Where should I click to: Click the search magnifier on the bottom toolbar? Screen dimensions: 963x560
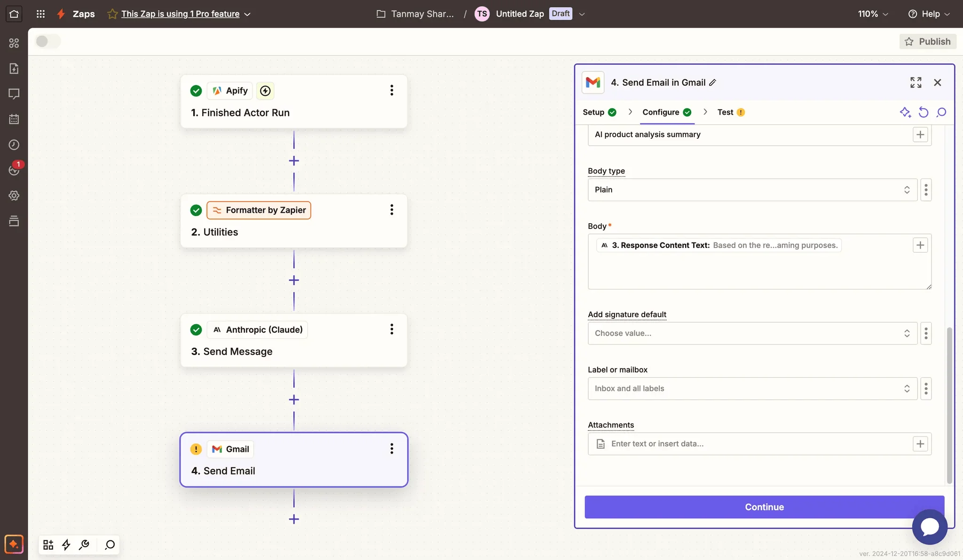(x=110, y=544)
